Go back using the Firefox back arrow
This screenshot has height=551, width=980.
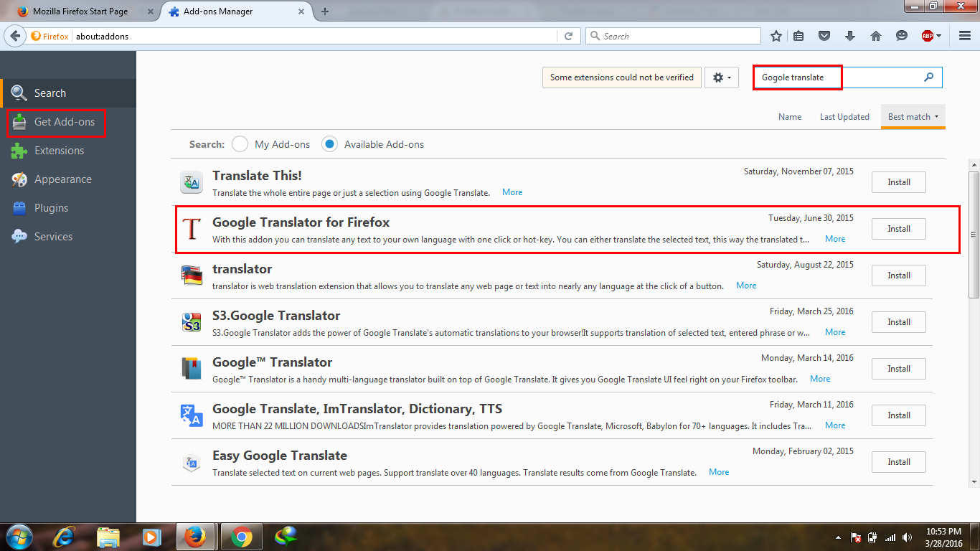(x=16, y=36)
